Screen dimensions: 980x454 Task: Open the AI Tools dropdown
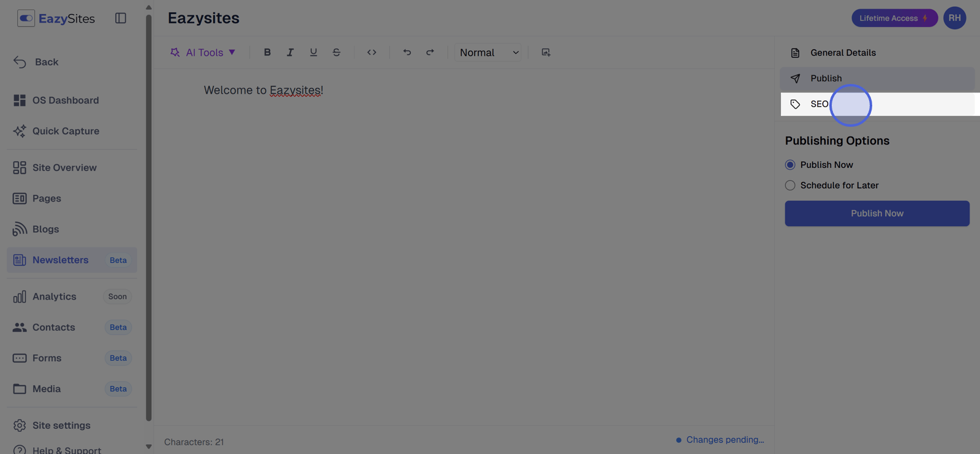[x=203, y=53]
